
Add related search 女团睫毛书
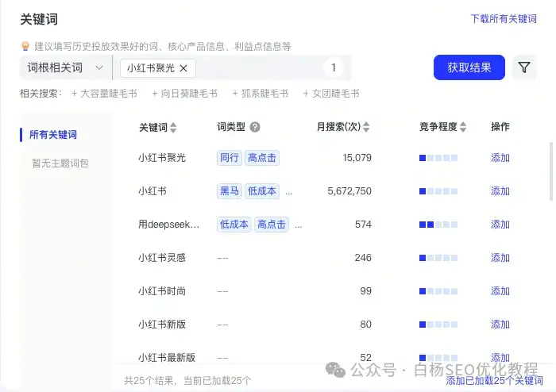331,94
